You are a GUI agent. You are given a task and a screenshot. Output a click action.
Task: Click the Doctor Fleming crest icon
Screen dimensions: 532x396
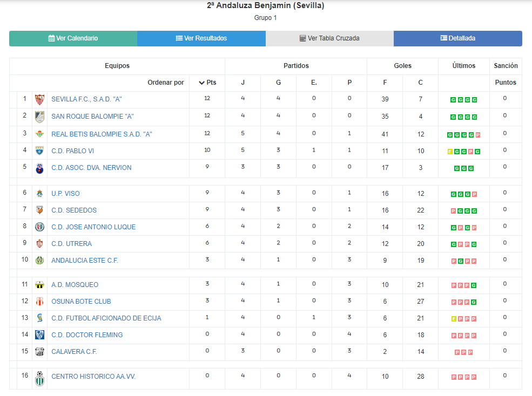coord(39,335)
